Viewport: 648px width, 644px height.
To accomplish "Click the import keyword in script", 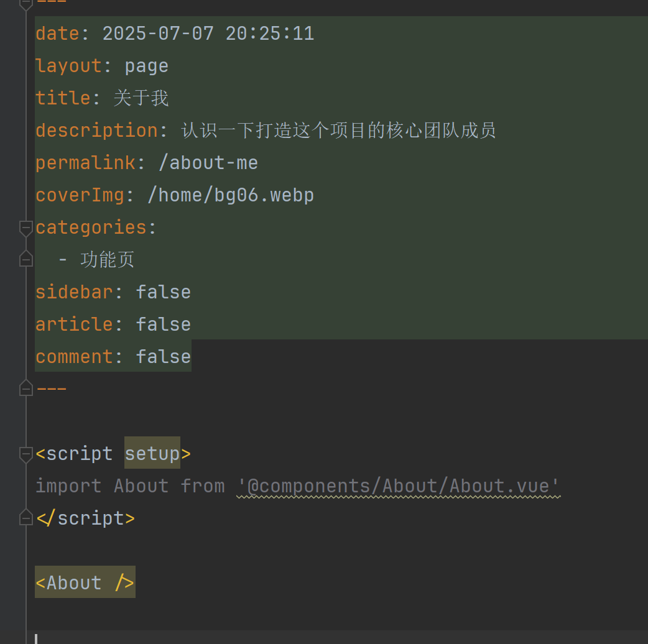I will click(x=68, y=485).
